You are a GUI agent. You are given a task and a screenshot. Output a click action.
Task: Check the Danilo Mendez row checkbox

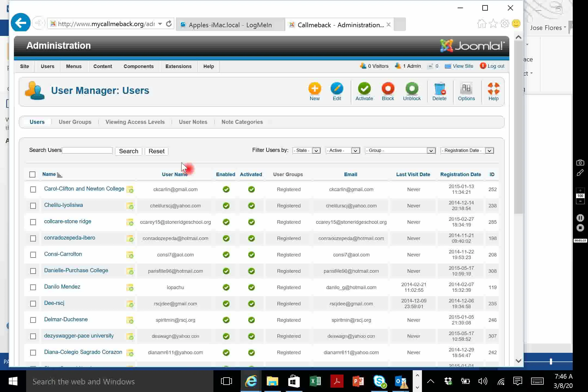click(x=33, y=287)
